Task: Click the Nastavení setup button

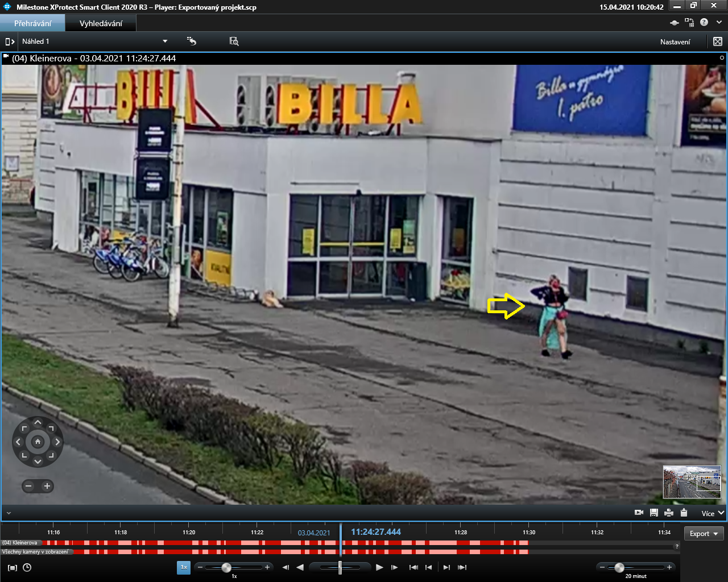Action: point(675,41)
